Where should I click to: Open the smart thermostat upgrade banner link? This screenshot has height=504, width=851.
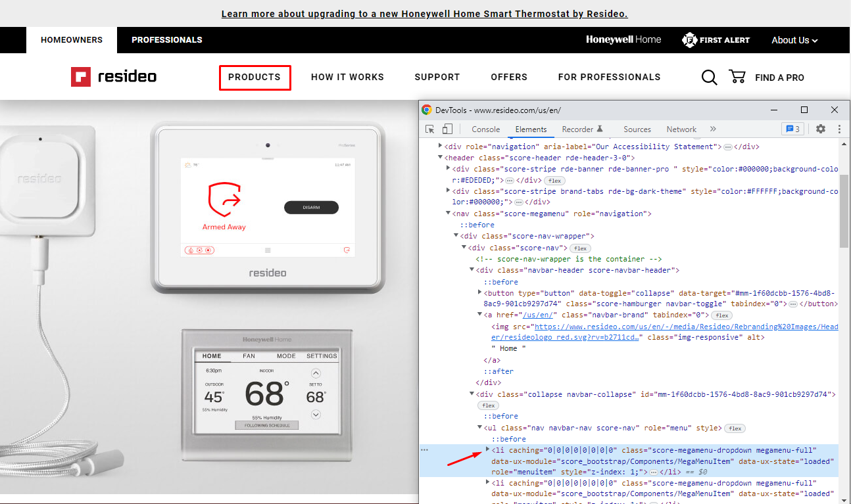coord(425,14)
